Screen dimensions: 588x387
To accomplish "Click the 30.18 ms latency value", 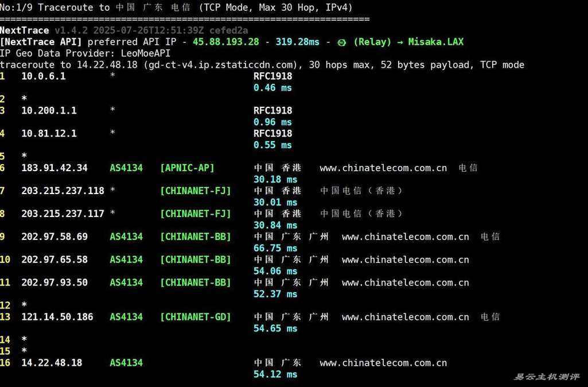I will (x=275, y=179).
